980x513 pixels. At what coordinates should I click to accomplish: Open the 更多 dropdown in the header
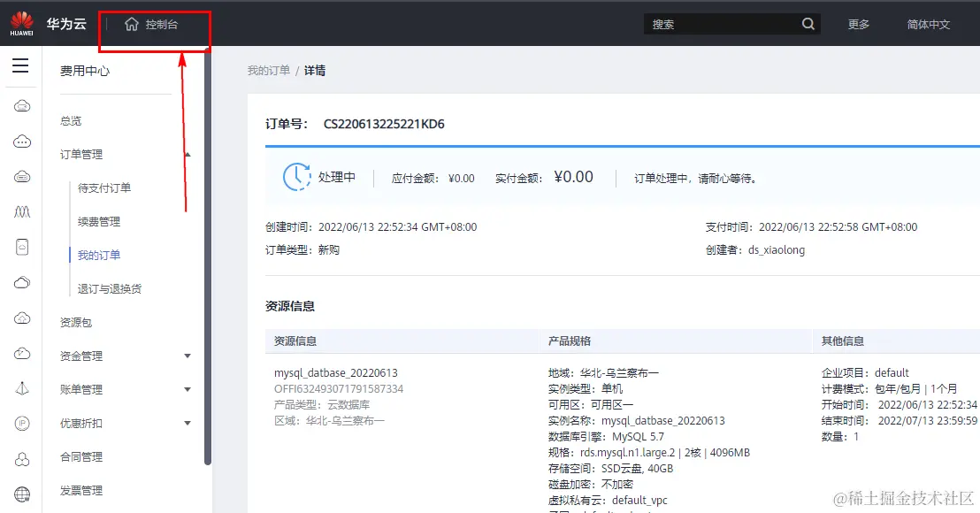pos(859,25)
